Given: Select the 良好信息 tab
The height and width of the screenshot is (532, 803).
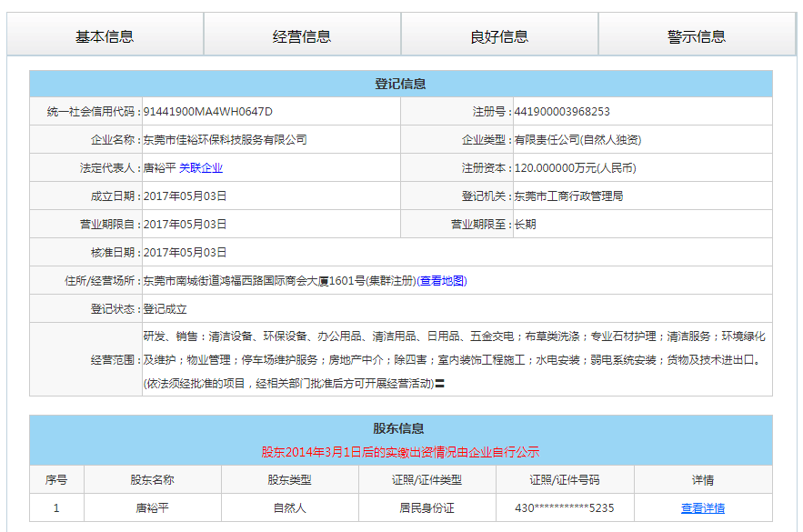Looking at the screenshot, I should click(x=499, y=36).
